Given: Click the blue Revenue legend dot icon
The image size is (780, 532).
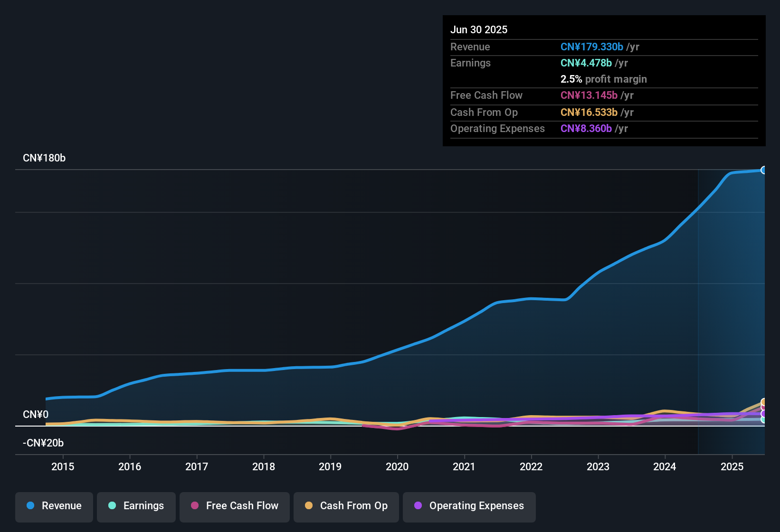Looking at the screenshot, I should 30,506.
